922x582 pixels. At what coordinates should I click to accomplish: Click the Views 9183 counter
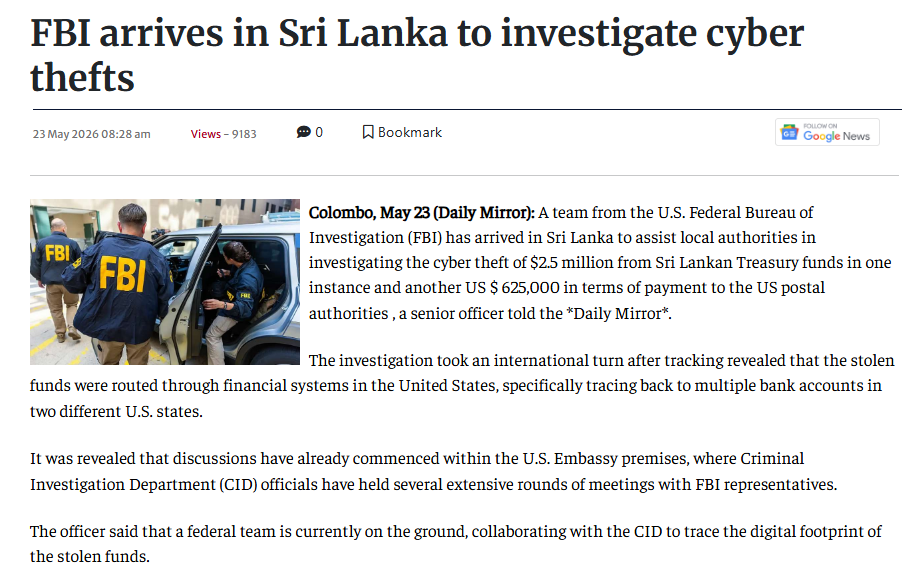223,134
